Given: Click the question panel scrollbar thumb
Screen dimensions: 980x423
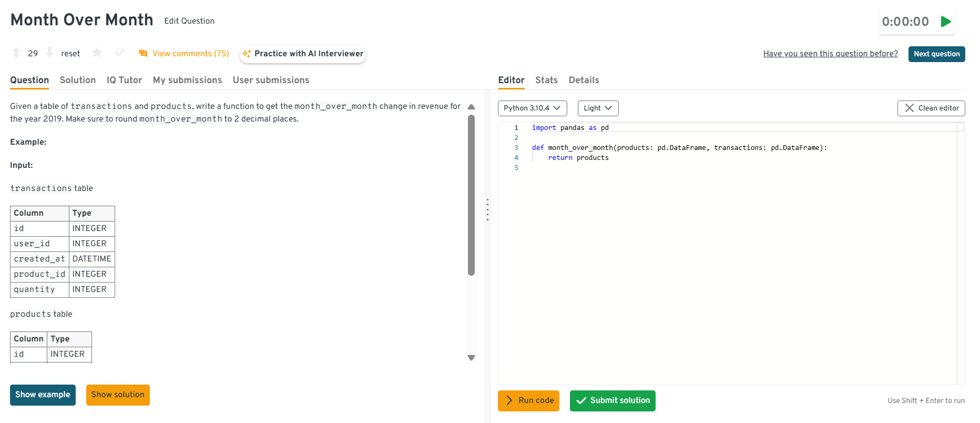Looking at the screenshot, I should [471, 195].
